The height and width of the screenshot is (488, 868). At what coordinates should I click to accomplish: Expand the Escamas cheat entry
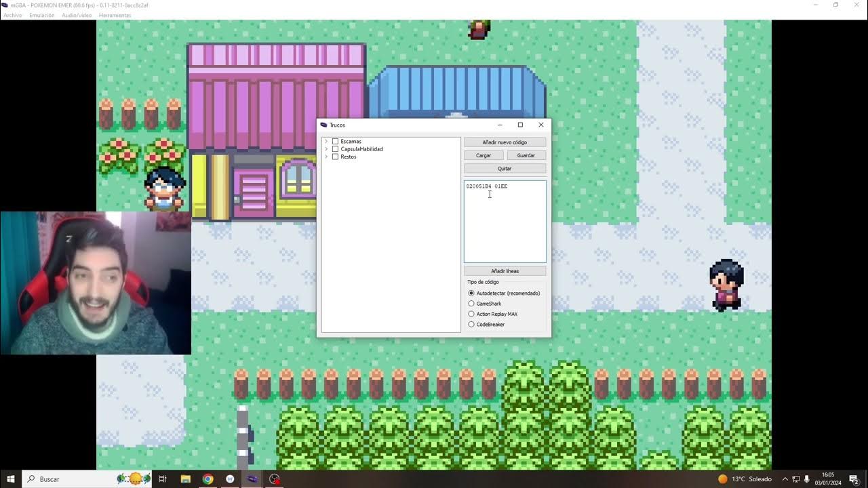click(326, 142)
